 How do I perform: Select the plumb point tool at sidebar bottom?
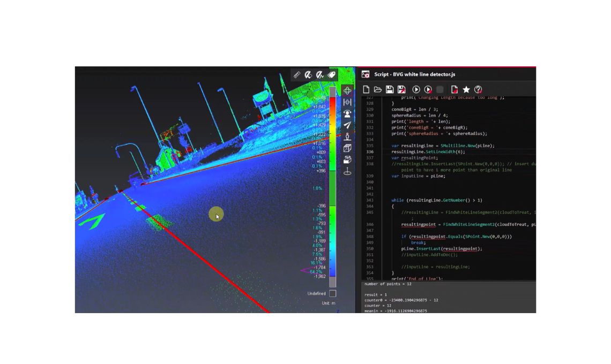tap(346, 170)
